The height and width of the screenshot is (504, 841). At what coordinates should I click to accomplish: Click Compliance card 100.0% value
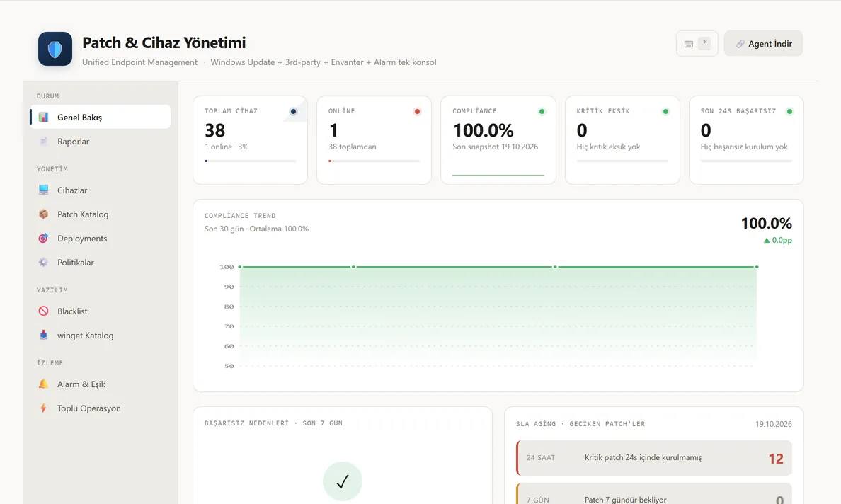484,130
